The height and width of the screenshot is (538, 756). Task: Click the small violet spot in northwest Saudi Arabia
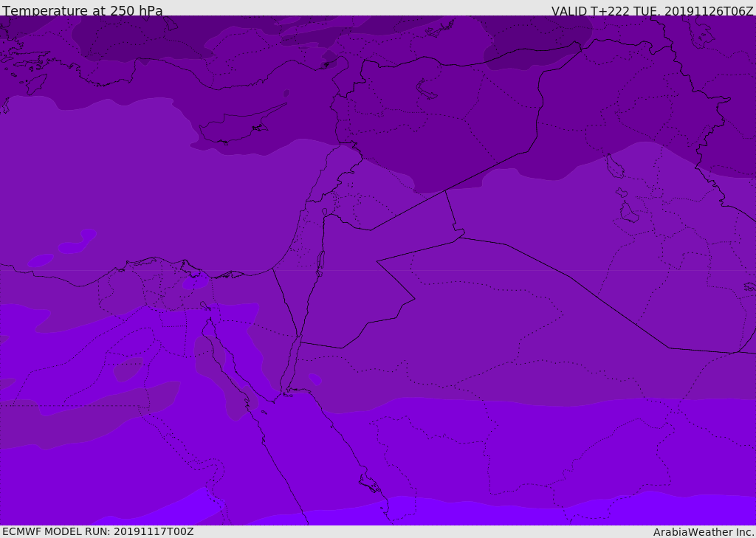[315, 379]
